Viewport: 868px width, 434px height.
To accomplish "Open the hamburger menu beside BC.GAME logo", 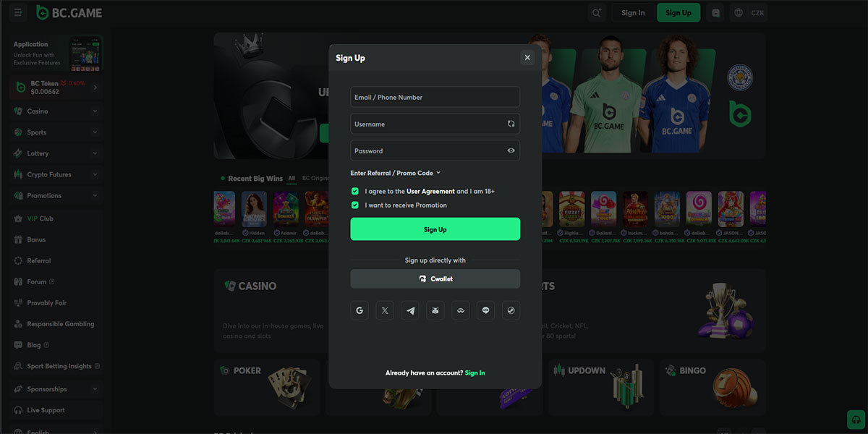I will point(18,12).
